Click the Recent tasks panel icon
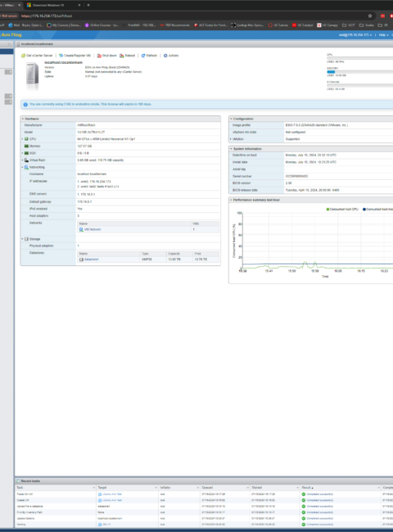This screenshot has height=532, width=393. 18,480
